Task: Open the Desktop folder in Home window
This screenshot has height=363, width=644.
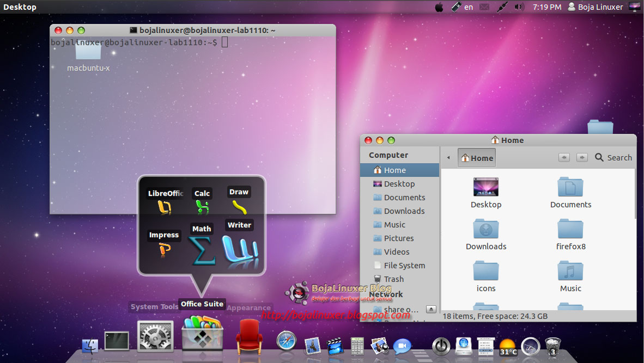Action: pos(486,193)
